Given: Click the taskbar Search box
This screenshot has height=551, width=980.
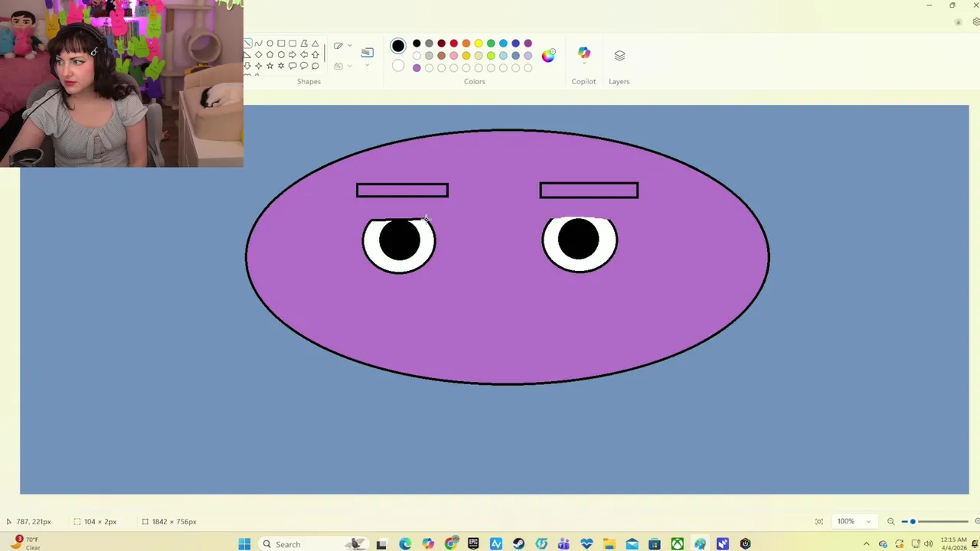Looking at the screenshot, I should pyautogui.click(x=314, y=544).
